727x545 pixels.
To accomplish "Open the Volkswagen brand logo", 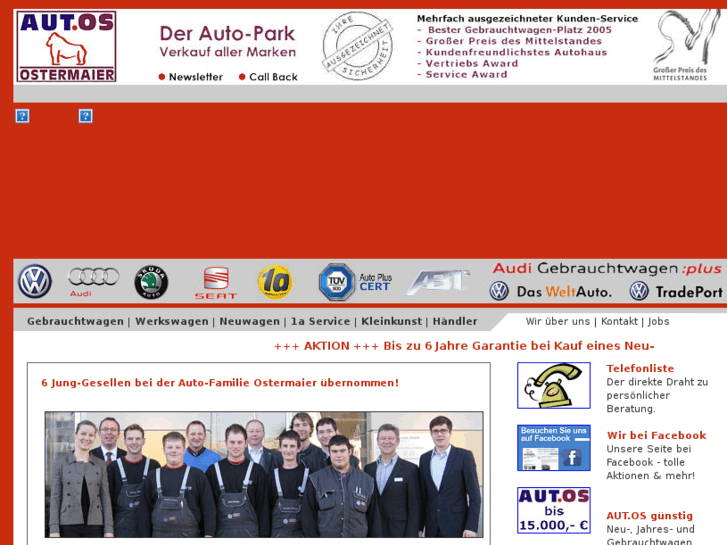I will coord(35,282).
